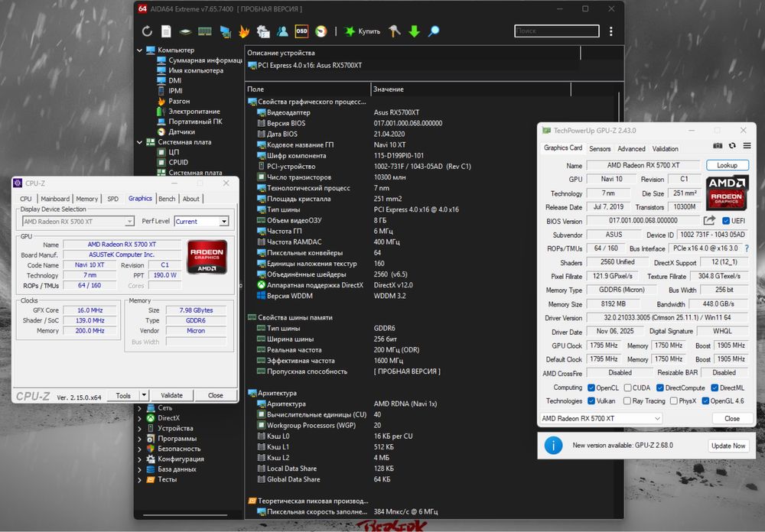This screenshot has height=532, width=765.
Task: Open the Memory tab in CPU-Z
Action: (87, 199)
